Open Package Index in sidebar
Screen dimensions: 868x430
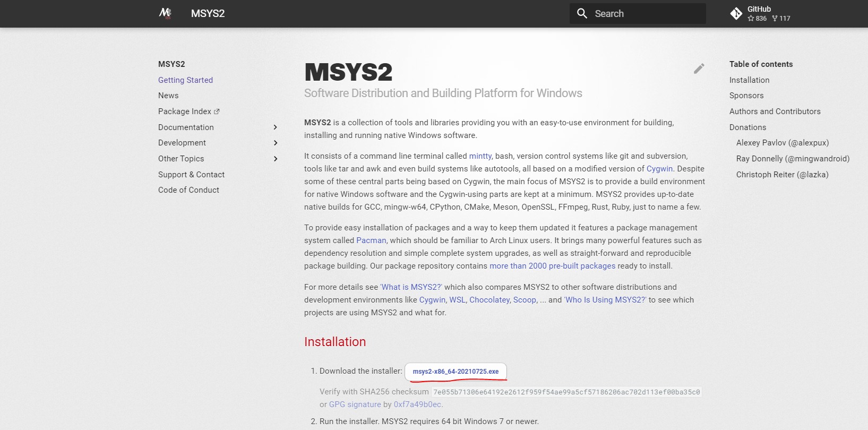click(185, 111)
